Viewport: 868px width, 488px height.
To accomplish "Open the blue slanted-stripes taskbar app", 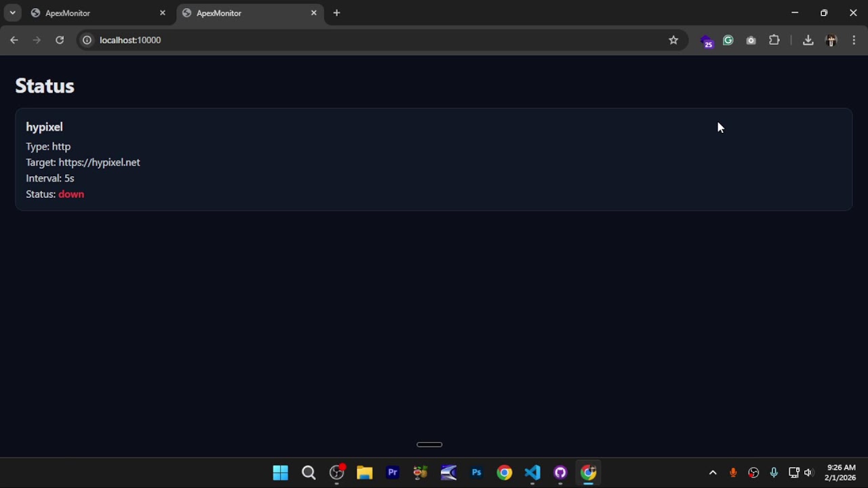I will 449,473.
